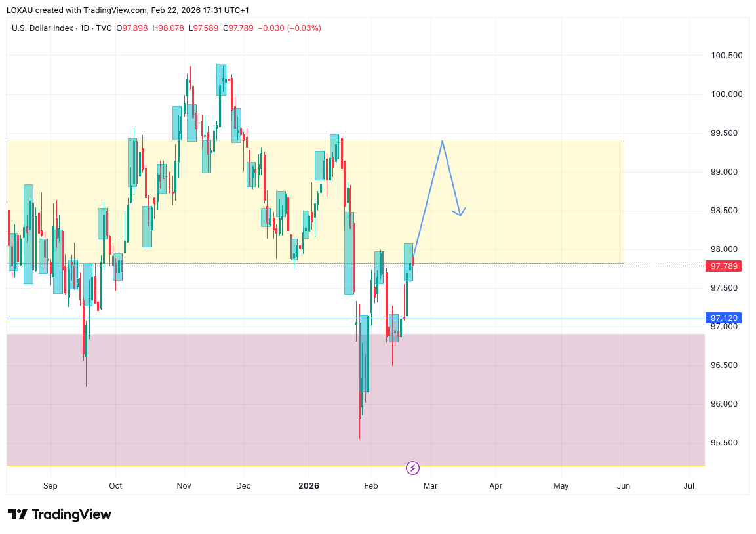Image resolution: width=756 pixels, height=534 pixels.
Task: Click the U.S. Dollar Index symbol title
Action: point(43,28)
